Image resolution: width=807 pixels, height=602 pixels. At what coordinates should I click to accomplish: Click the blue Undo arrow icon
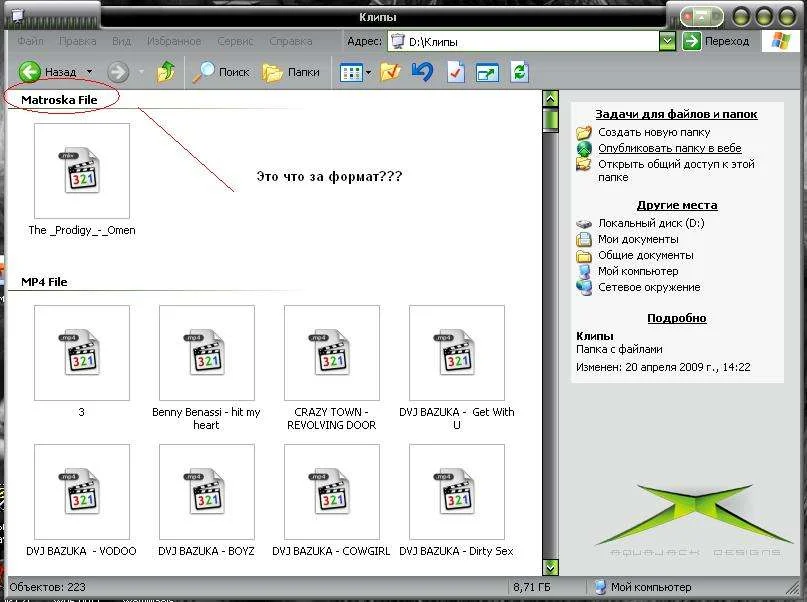click(423, 72)
